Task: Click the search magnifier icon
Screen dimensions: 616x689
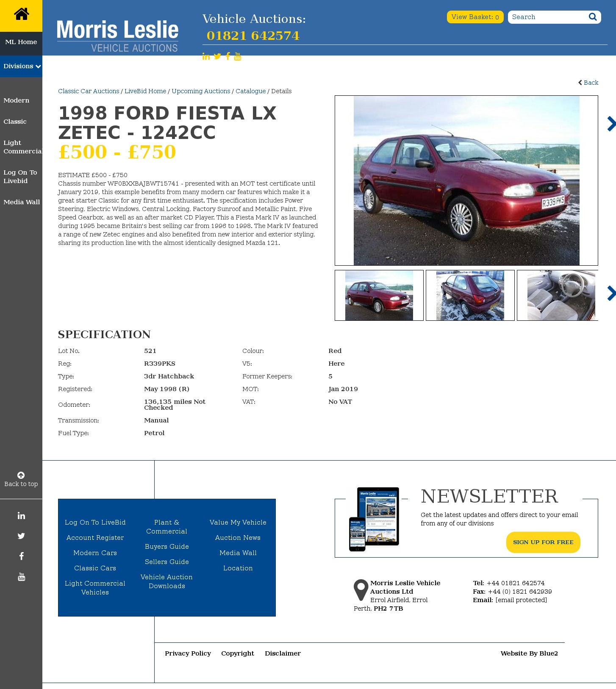Action: click(x=593, y=17)
